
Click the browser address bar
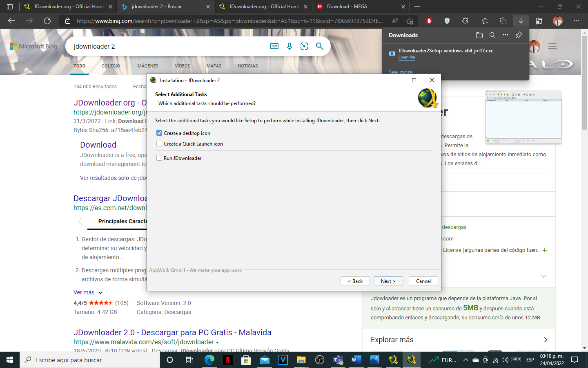[229, 21]
